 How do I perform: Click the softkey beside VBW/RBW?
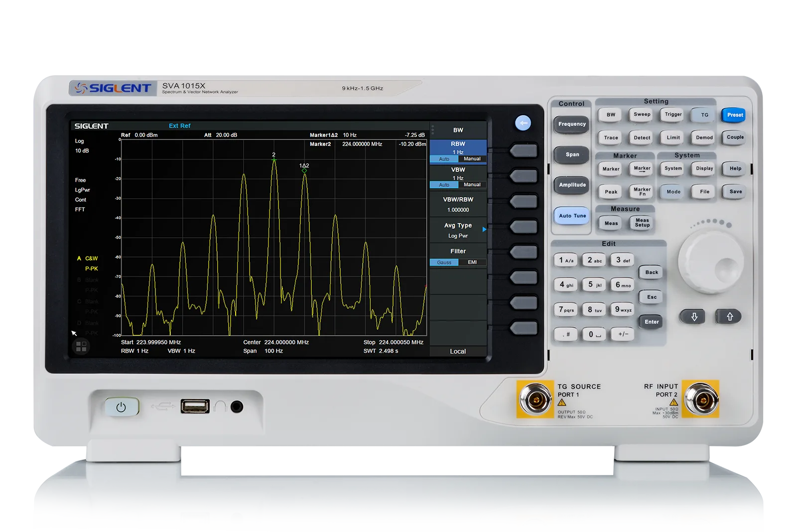[524, 201]
